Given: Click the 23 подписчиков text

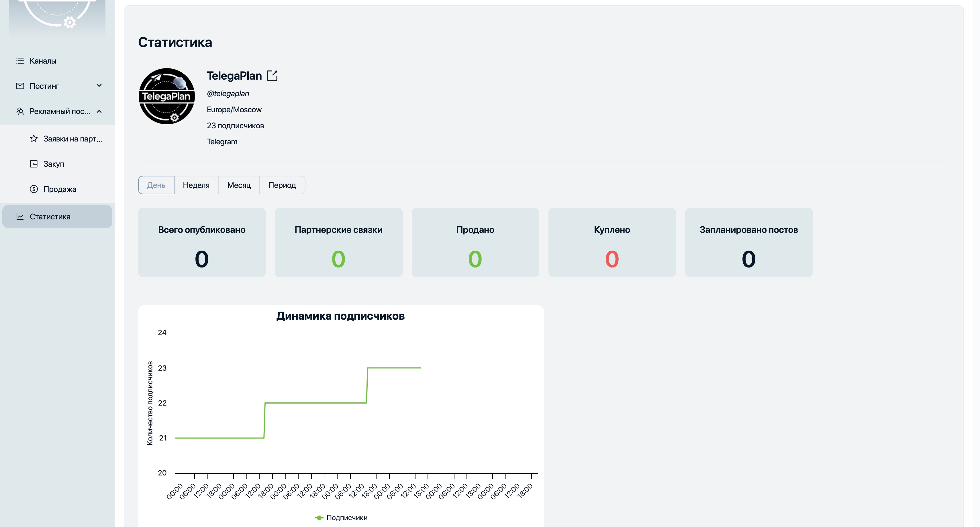Looking at the screenshot, I should coord(235,125).
